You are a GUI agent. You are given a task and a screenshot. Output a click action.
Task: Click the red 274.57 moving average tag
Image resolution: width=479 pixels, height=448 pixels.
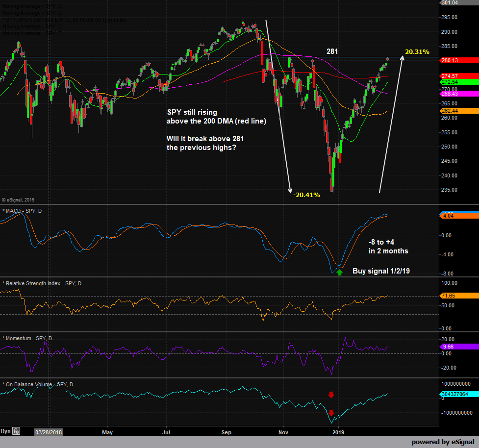pyautogui.click(x=459, y=76)
